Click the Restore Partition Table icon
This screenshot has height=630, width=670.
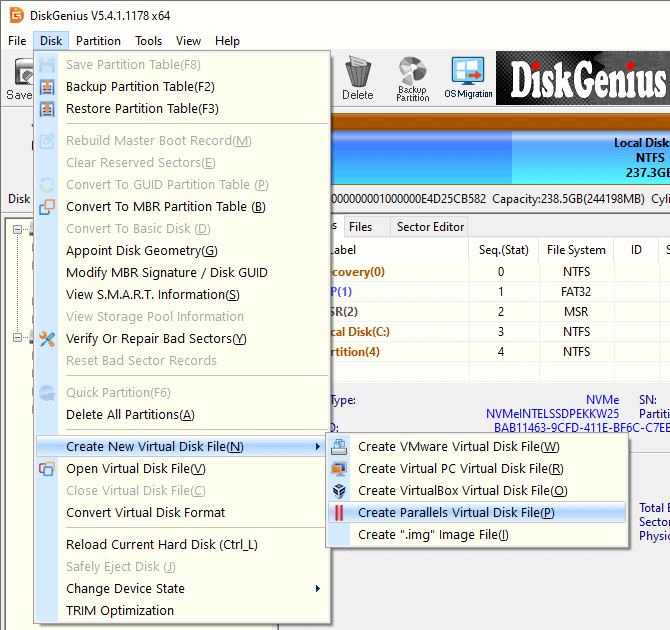click(47, 109)
